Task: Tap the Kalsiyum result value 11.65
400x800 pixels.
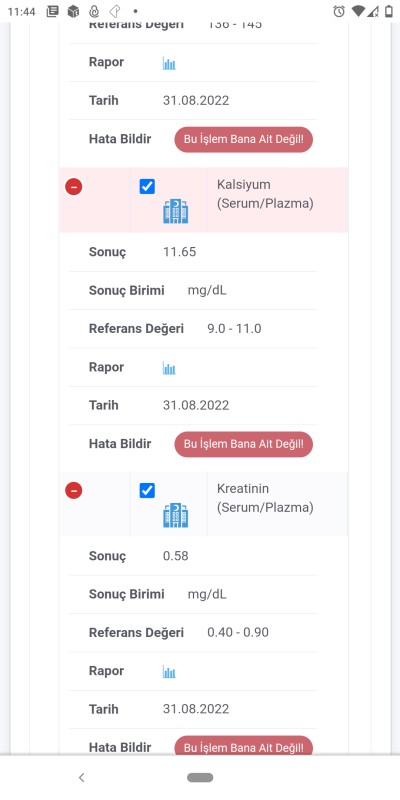Action: point(179,252)
